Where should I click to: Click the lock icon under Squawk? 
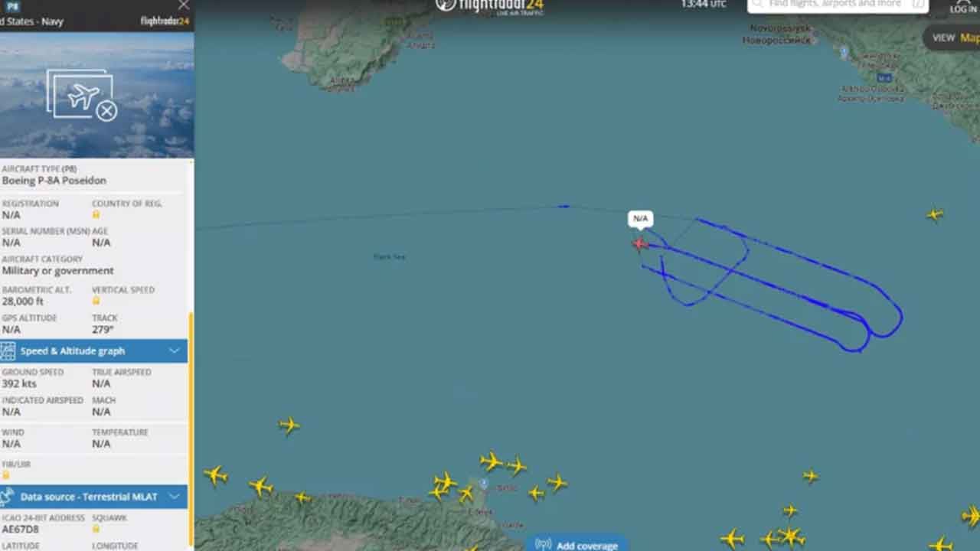96,529
